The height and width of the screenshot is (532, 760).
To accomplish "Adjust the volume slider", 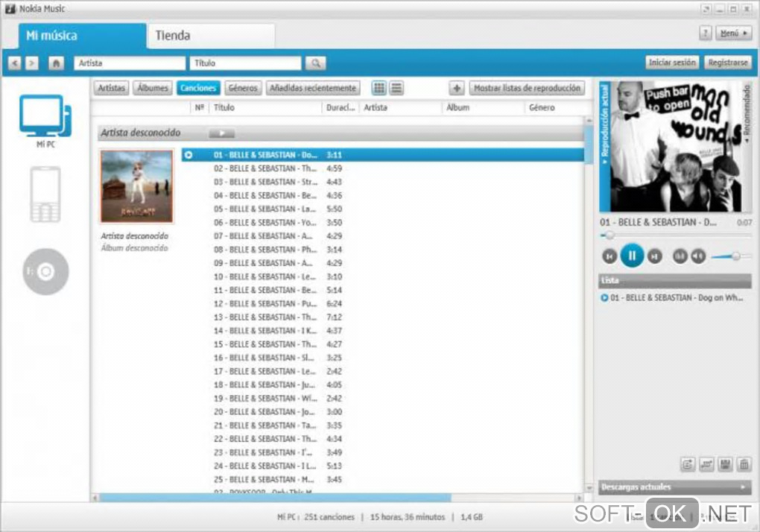I will point(731,256).
